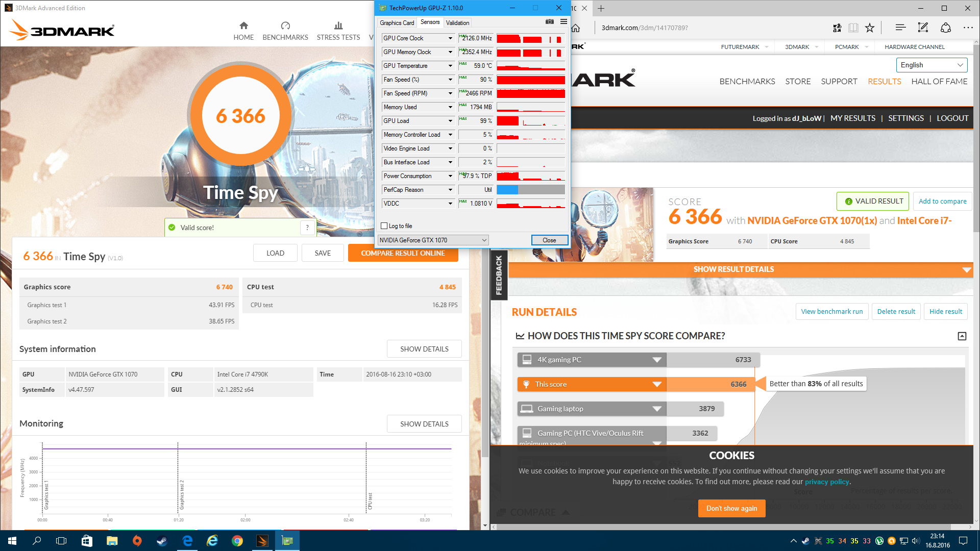Click COMPARE RESULT ONLINE button

(403, 253)
